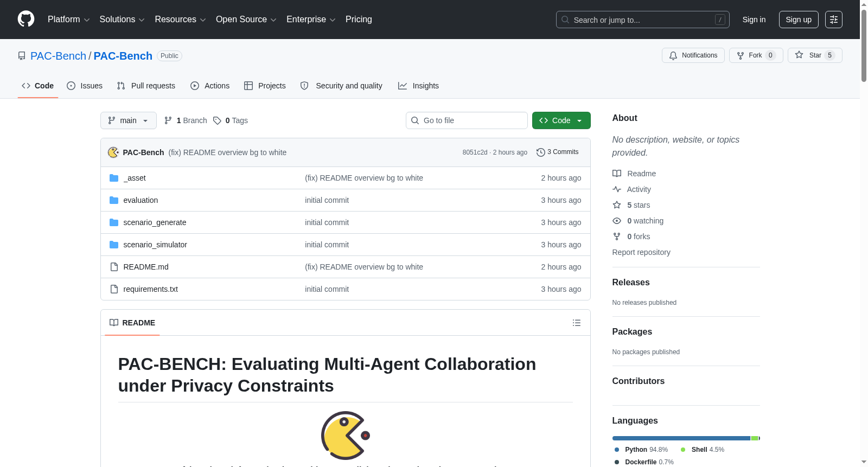
Task: Open the green Code clone dropdown
Action: coord(561,120)
